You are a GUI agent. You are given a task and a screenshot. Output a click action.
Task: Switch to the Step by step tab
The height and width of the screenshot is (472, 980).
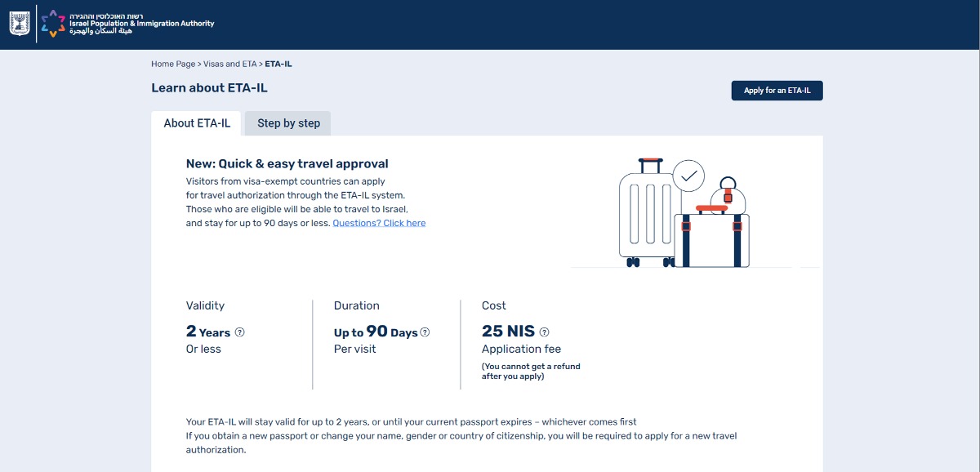[288, 123]
